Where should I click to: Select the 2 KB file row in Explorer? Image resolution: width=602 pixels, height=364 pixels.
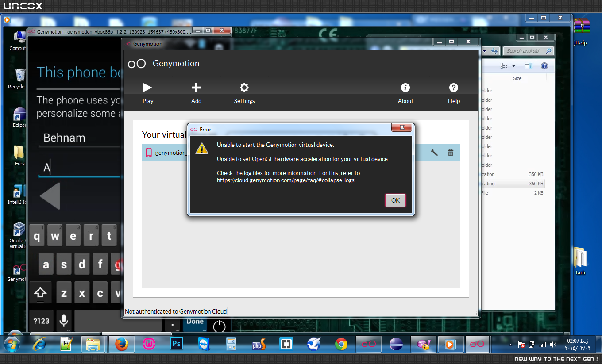pos(513,193)
